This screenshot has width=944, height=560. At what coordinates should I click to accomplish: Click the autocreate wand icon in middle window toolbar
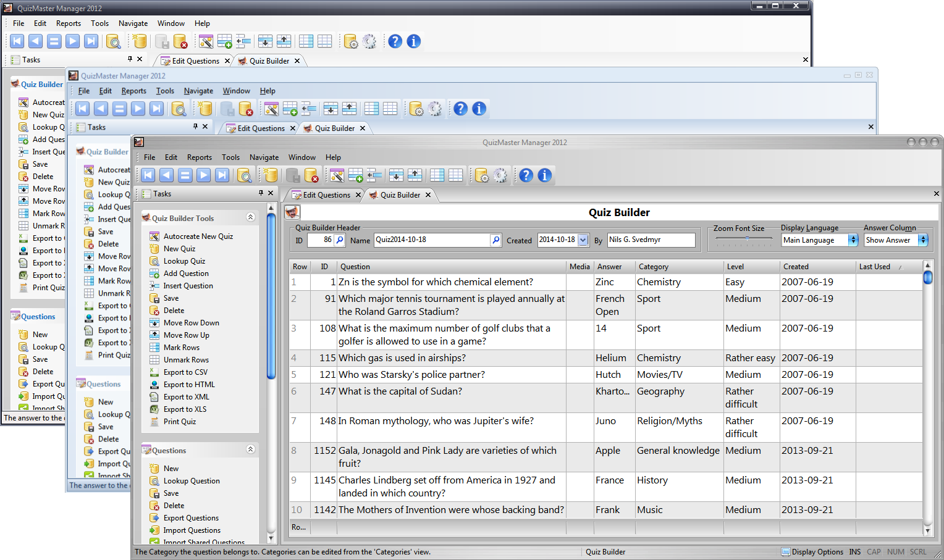tap(271, 109)
